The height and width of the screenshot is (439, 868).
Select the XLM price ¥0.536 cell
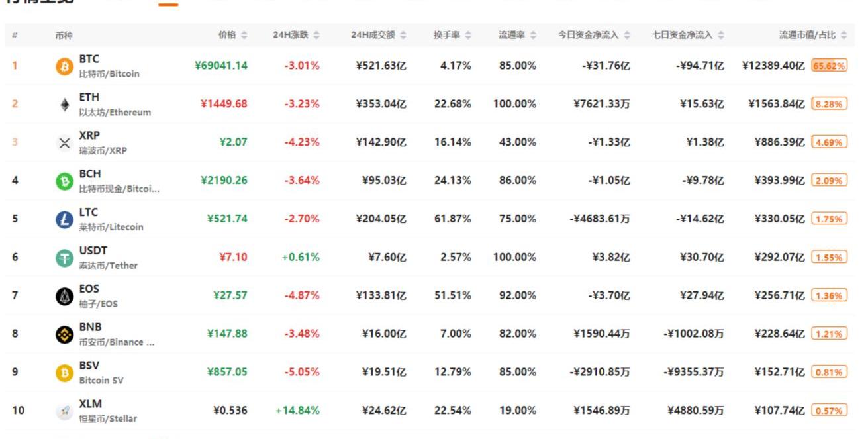230,411
